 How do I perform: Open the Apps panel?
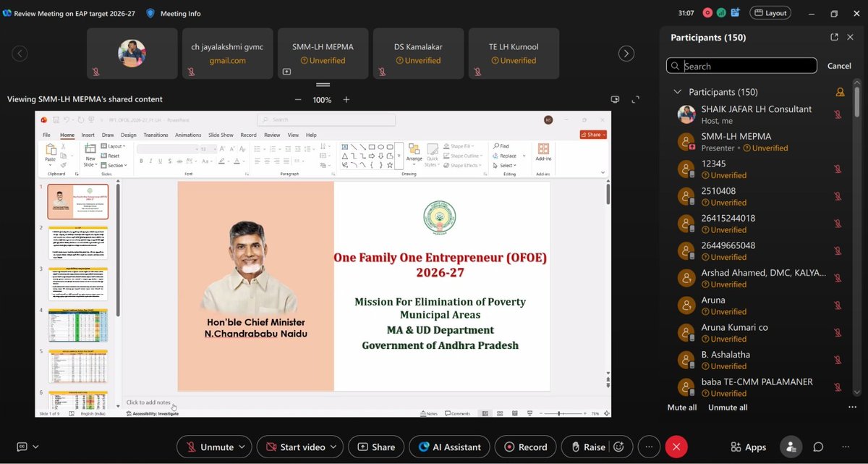coord(748,447)
